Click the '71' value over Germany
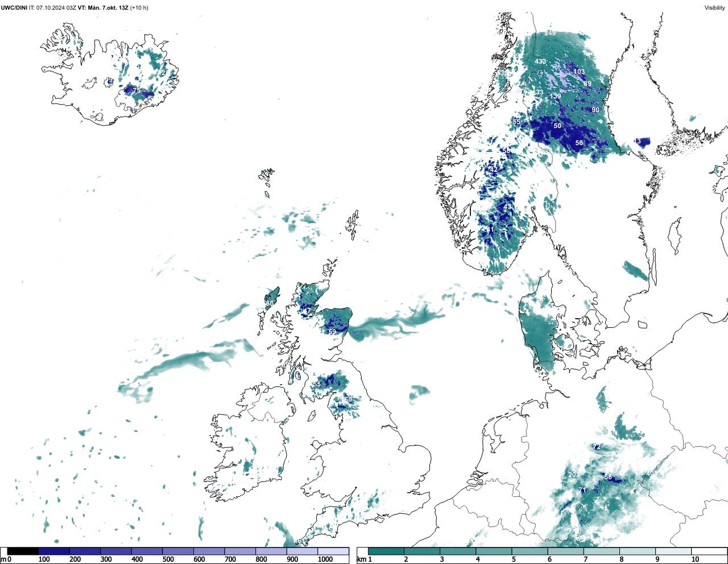Image resolution: width=728 pixels, height=564 pixels. click(x=582, y=490)
